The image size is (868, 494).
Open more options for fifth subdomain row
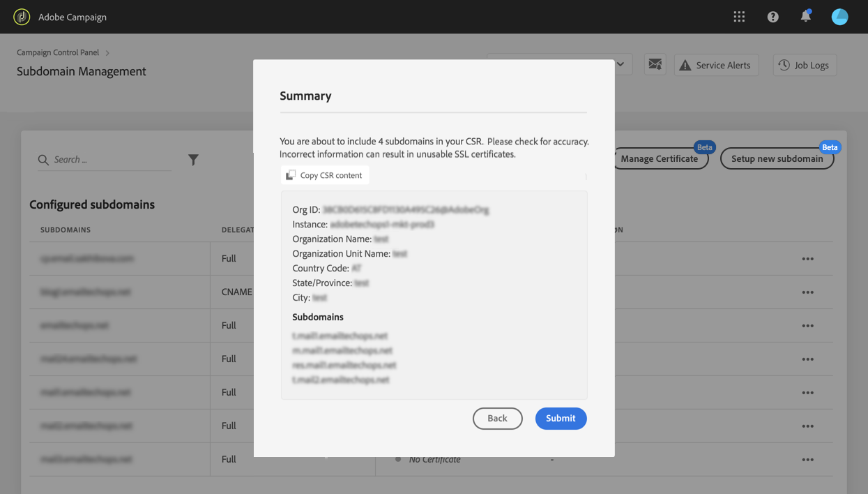click(807, 393)
